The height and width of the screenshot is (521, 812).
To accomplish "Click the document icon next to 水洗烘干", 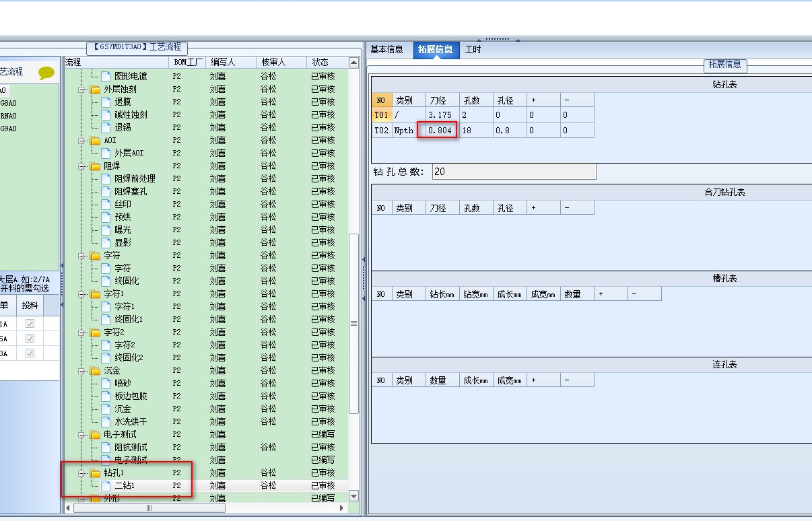I will [x=106, y=421].
